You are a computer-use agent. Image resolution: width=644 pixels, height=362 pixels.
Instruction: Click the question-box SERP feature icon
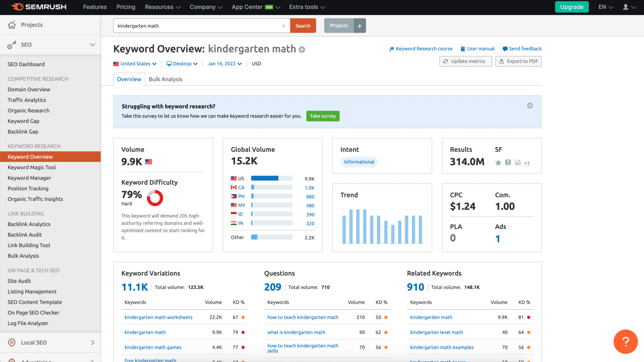[508, 162]
